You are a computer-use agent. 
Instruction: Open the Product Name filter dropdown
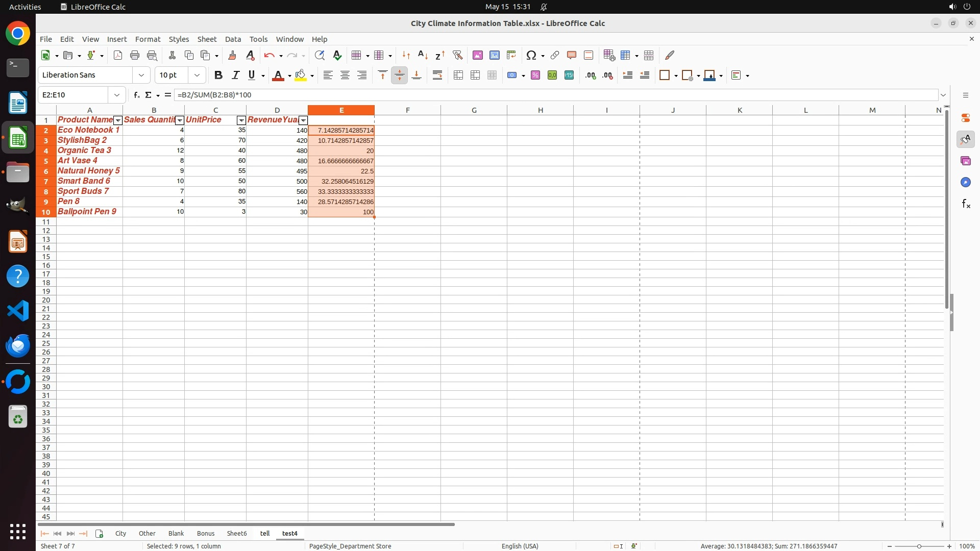coord(118,120)
